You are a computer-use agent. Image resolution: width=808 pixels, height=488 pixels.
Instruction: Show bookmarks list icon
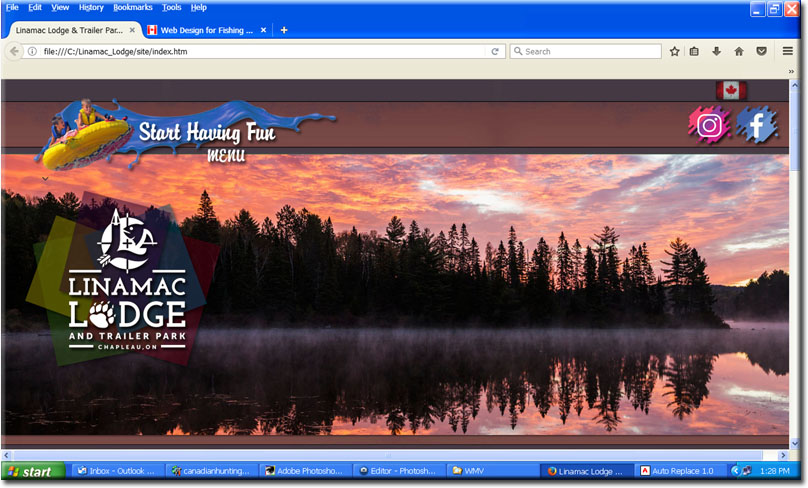pos(694,51)
